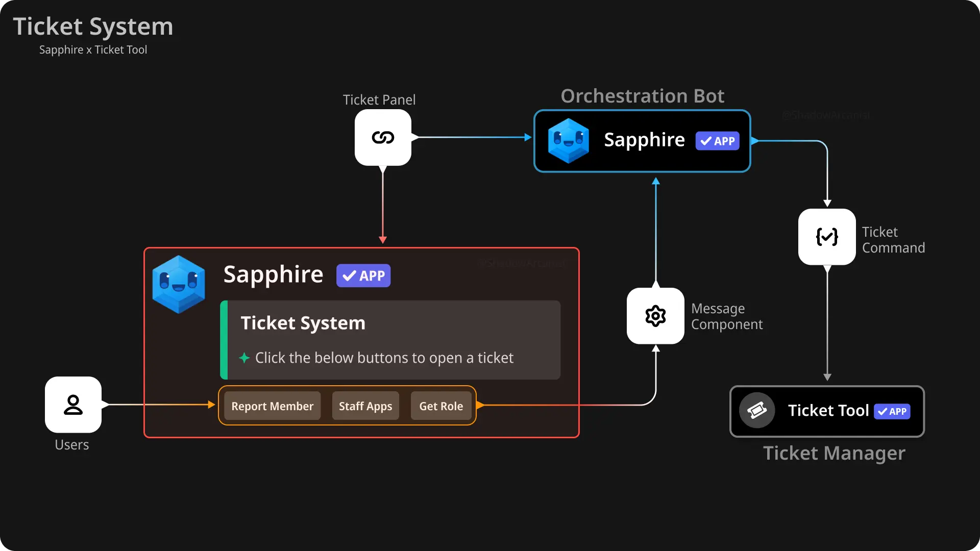Screen dimensions: 980x551
Task: Click the 'Ticket Manager' label
Action: pos(834,453)
